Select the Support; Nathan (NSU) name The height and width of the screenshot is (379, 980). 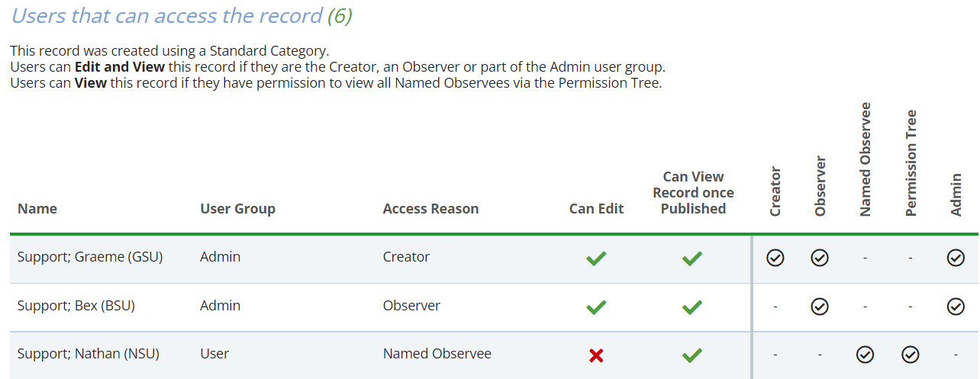89,354
